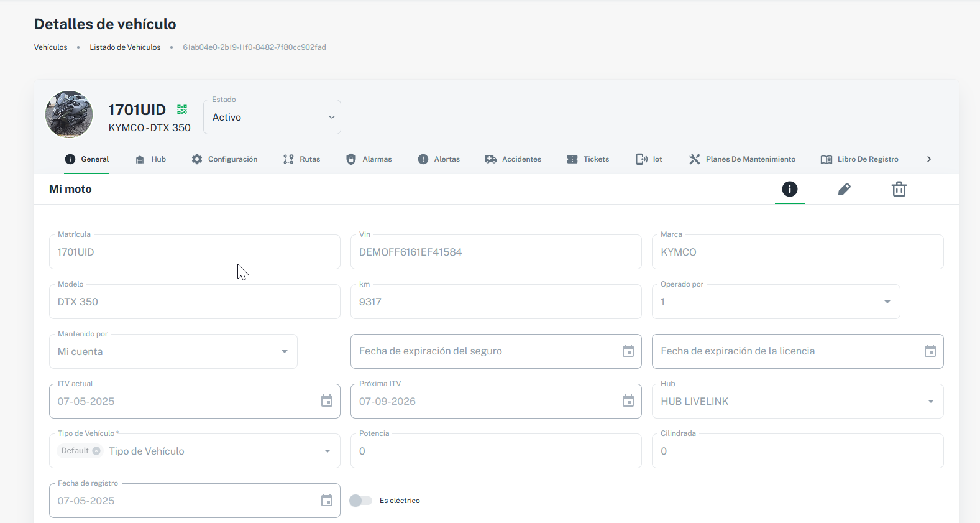Open the Alertas tab
The width and height of the screenshot is (980, 523).
click(x=439, y=159)
